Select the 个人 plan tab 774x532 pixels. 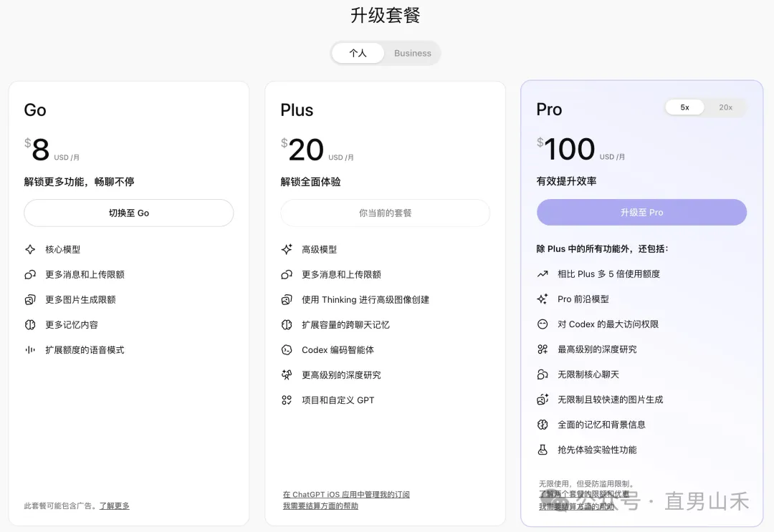(358, 53)
